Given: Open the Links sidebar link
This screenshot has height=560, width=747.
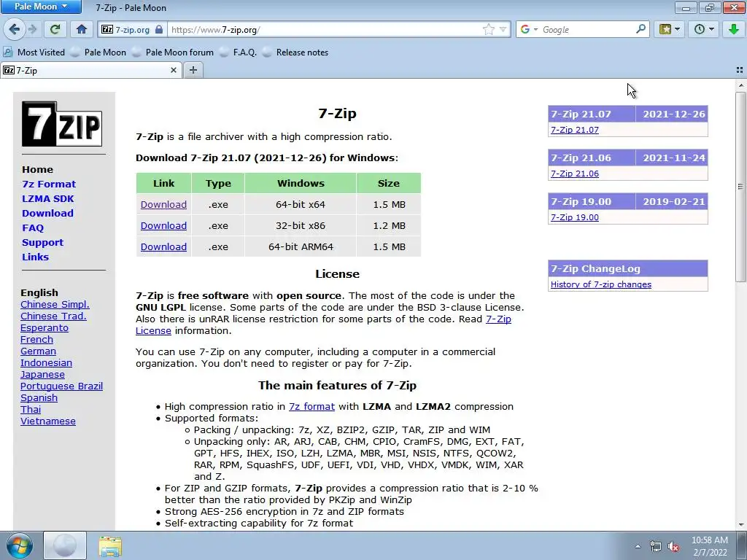Looking at the screenshot, I should pyautogui.click(x=35, y=257).
